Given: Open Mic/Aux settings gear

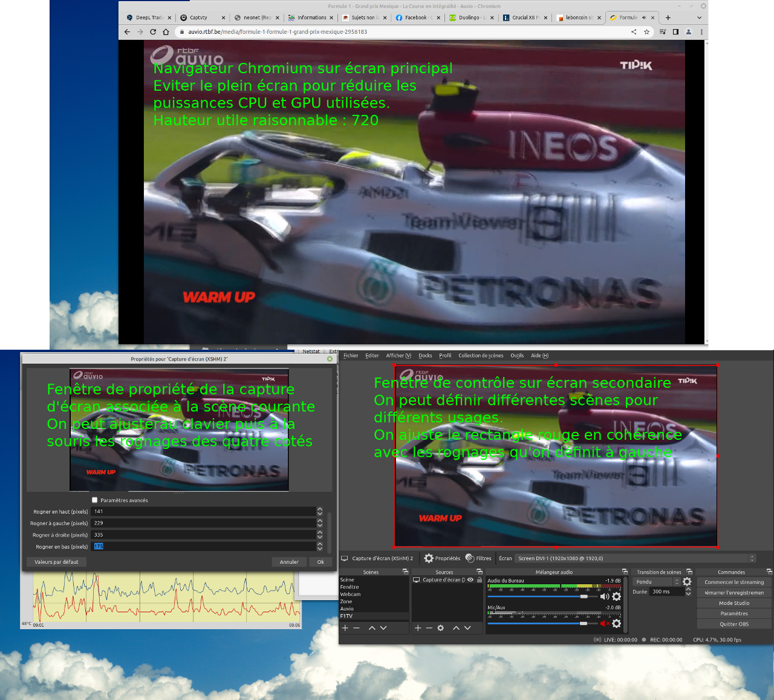Looking at the screenshot, I should point(616,623).
